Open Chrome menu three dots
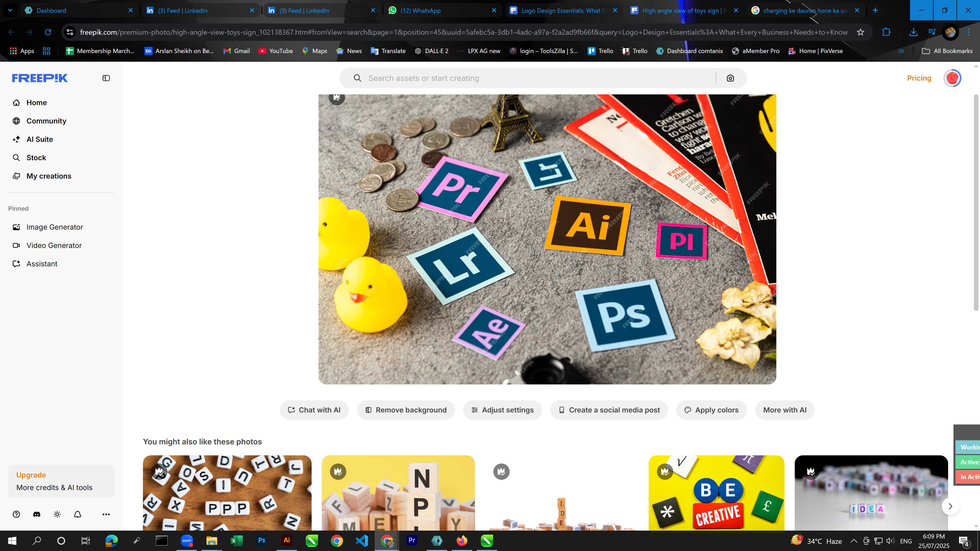Image resolution: width=980 pixels, height=551 pixels. [969, 32]
